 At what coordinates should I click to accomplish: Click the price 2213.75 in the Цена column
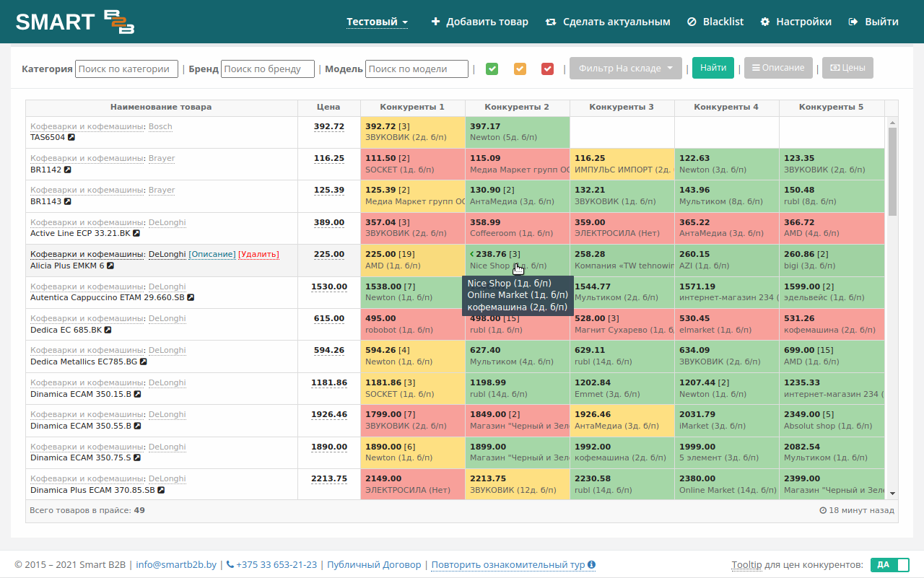pos(329,479)
